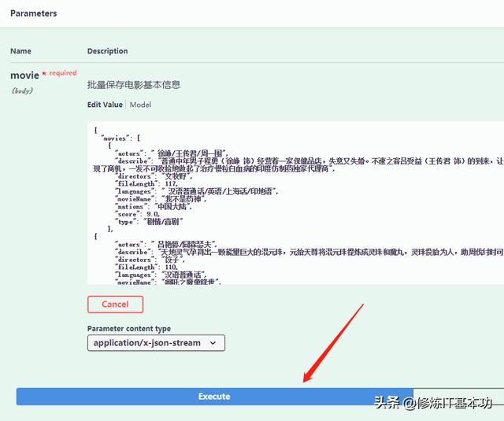The height and width of the screenshot is (421, 504).
Task: Click the (body) label under movie
Action: (22, 90)
